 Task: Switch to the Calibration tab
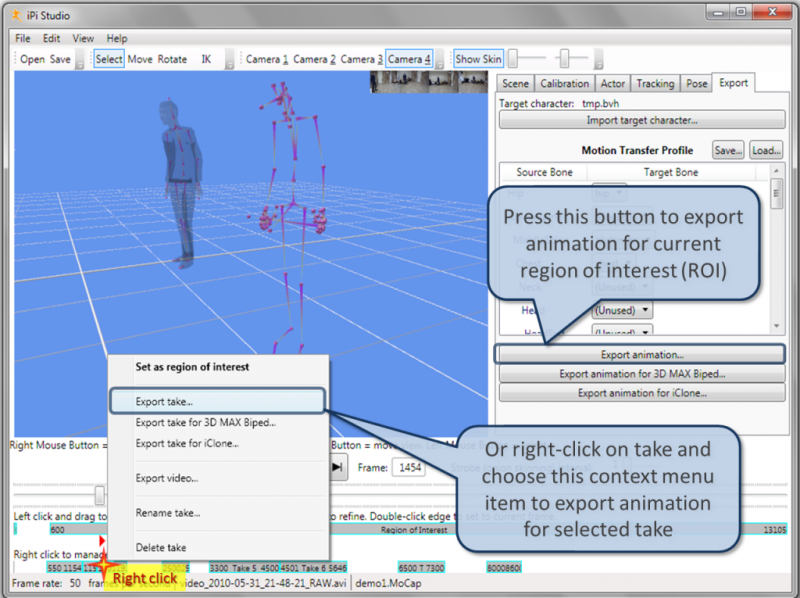[564, 84]
